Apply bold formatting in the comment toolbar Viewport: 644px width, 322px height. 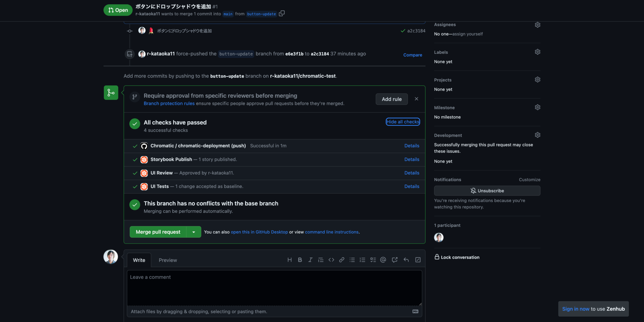click(x=300, y=260)
